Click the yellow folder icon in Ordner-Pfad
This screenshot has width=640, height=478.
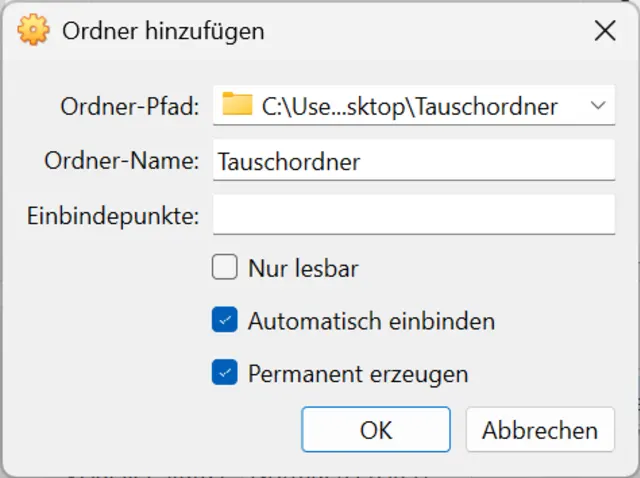point(237,105)
